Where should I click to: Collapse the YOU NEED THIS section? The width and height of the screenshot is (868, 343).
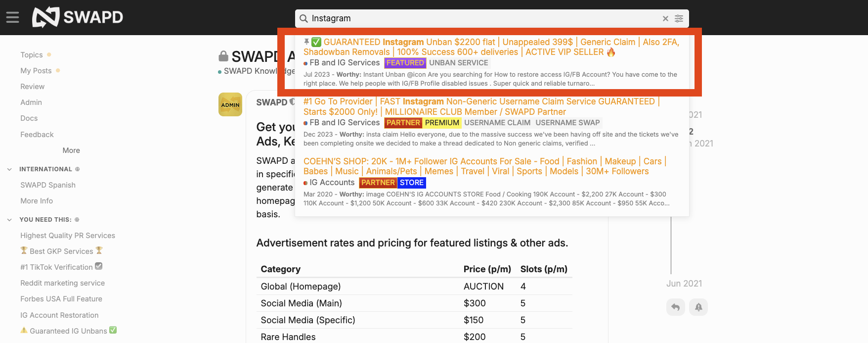9,220
